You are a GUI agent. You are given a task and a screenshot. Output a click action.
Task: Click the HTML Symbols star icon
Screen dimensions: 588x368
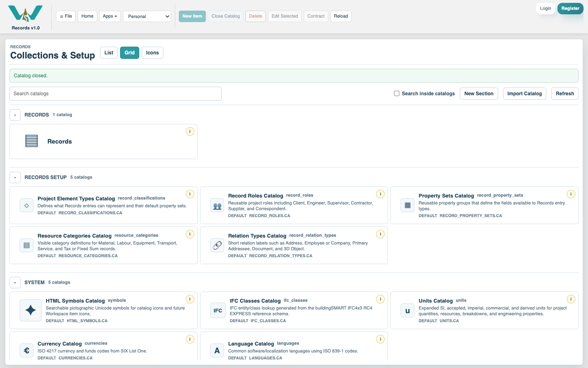tap(31, 310)
